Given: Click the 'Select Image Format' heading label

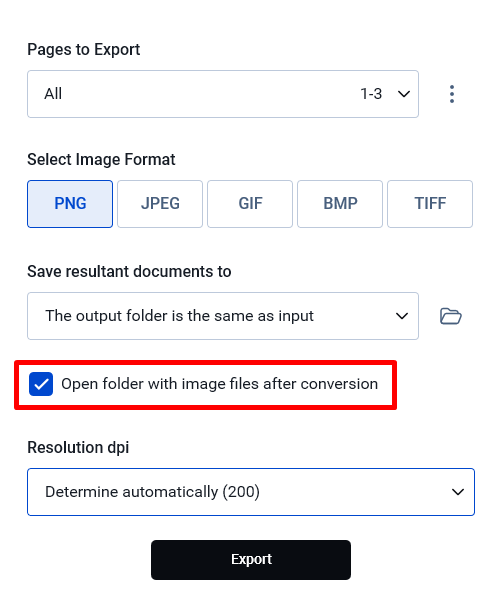Looking at the screenshot, I should pyautogui.click(x=101, y=160).
